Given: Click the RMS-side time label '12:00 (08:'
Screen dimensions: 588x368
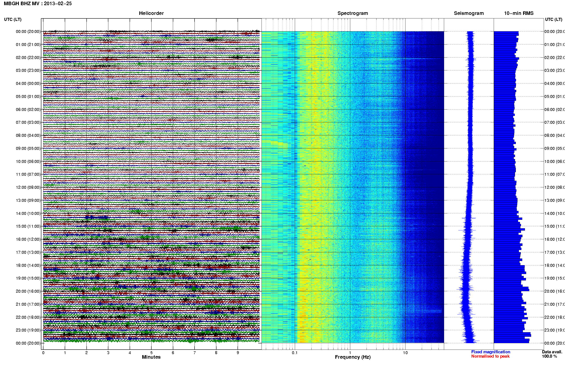Looking at the screenshot, I should coord(555,187).
